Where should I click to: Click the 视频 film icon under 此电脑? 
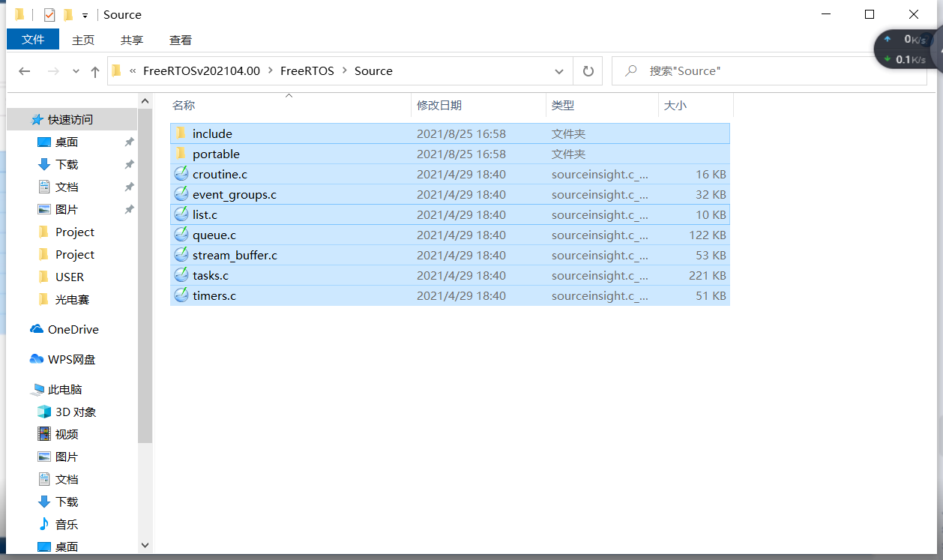pos(44,434)
